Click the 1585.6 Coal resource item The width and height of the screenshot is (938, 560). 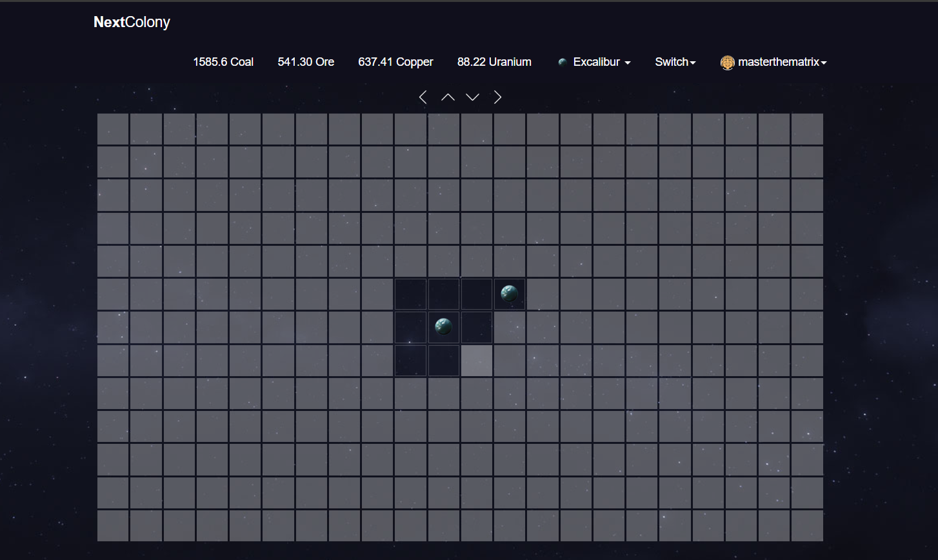pos(223,63)
